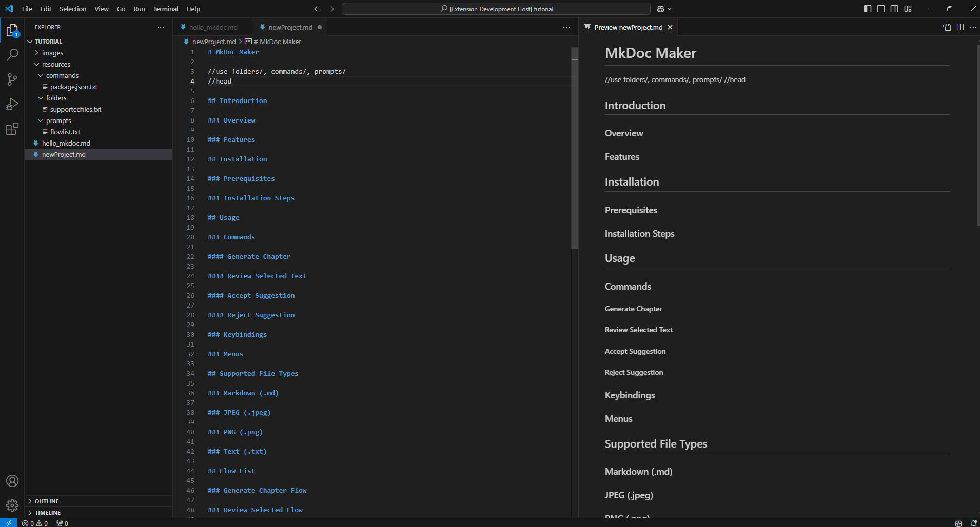The width and height of the screenshot is (980, 527).
Task: Open the Copilot chat icon in title bar
Action: click(x=660, y=9)
